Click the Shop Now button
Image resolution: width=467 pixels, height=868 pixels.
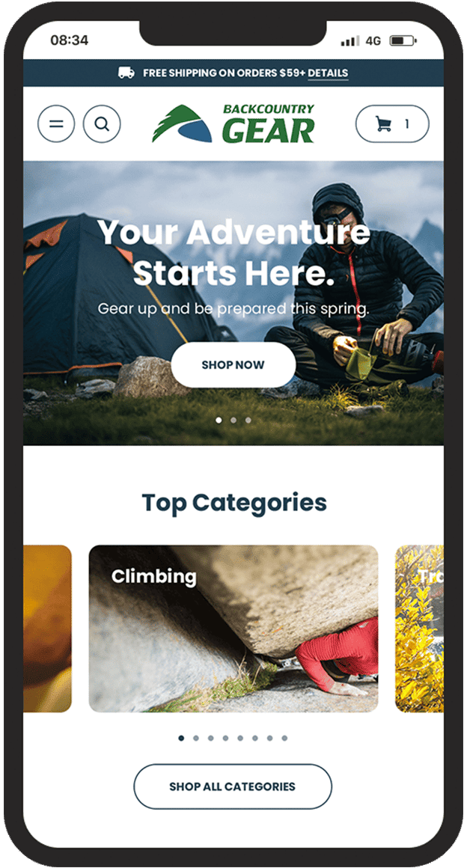point(233,365)
